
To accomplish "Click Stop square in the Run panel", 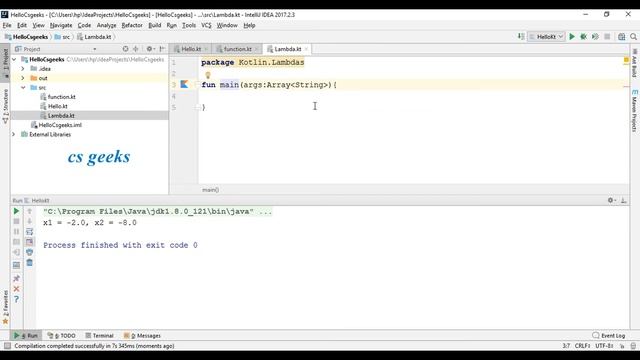I will 16,221.
